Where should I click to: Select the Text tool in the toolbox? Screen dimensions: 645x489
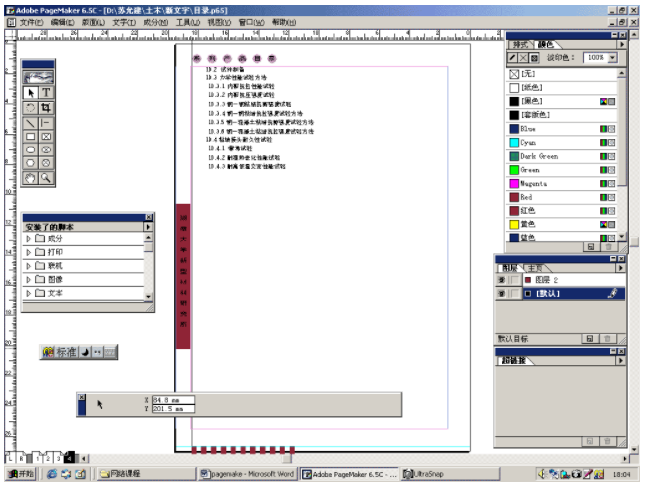tap(46, 92)
